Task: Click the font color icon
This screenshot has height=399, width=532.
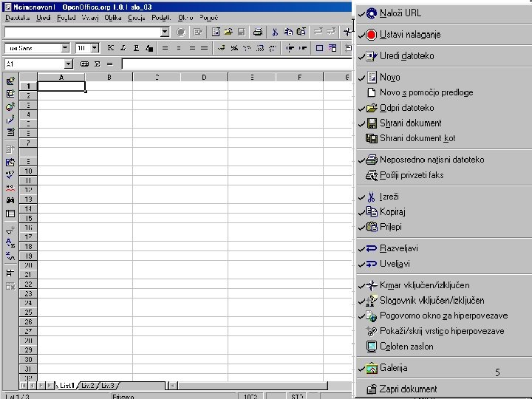Action: [149, 48]
